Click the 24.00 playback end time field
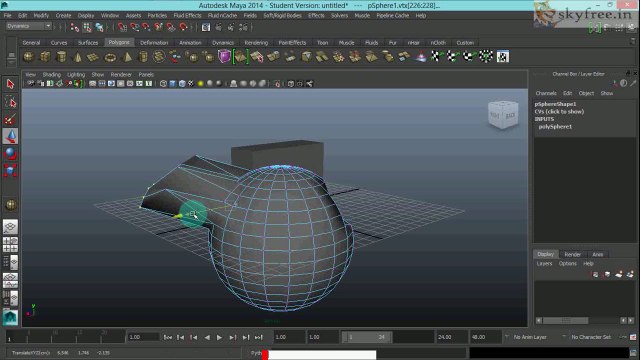 (451, 337)
